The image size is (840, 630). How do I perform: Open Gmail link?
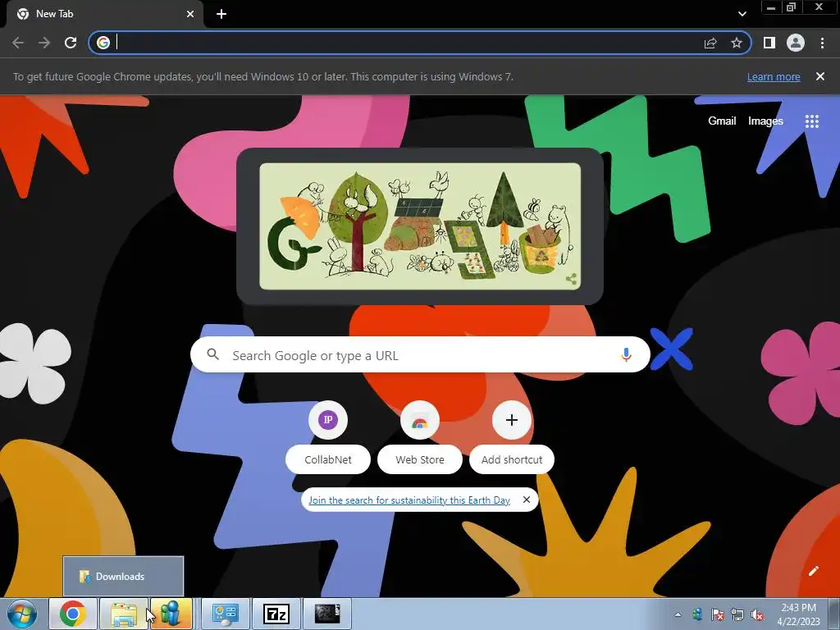click(x=722, y=121)
